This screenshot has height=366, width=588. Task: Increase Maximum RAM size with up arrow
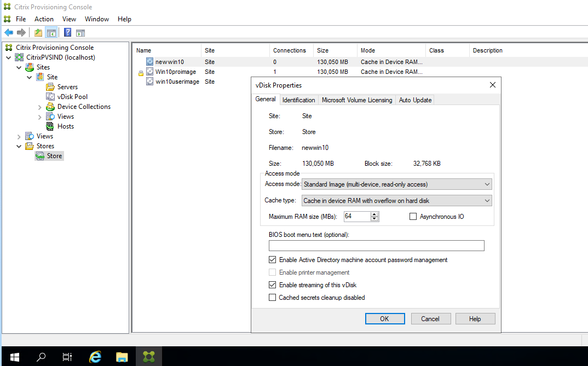(x=374, y=214)
